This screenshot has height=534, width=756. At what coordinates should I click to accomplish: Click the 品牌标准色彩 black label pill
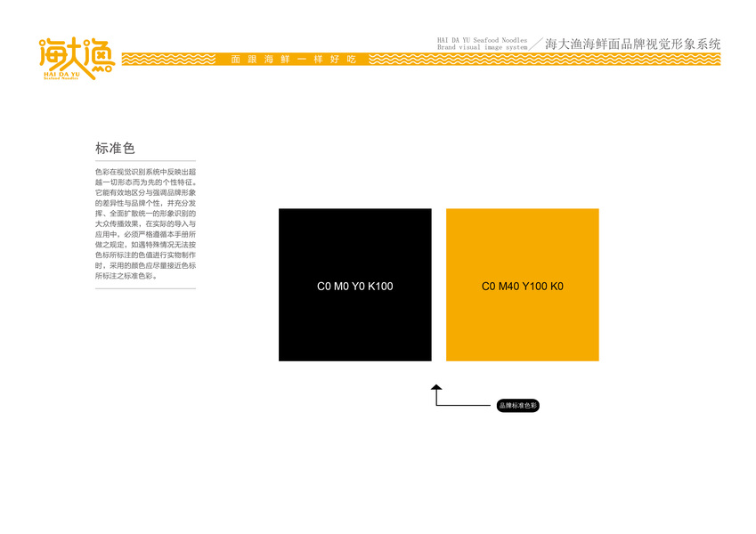(518, 406)
